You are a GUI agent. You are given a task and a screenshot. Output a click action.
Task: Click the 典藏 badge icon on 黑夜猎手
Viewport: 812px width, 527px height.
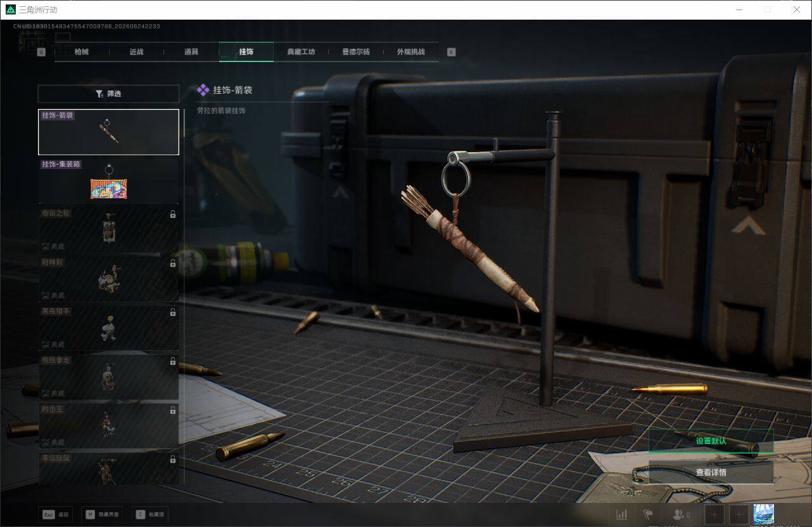[x=46, y=345]
